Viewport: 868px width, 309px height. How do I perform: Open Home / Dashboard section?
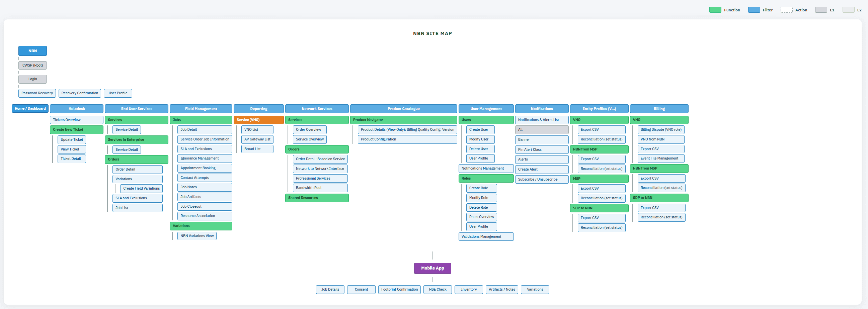[30, 108]
